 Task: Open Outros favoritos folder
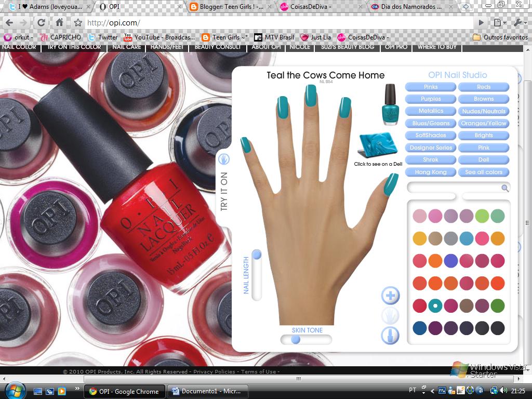pyautogui.click(x=500, y=37)
